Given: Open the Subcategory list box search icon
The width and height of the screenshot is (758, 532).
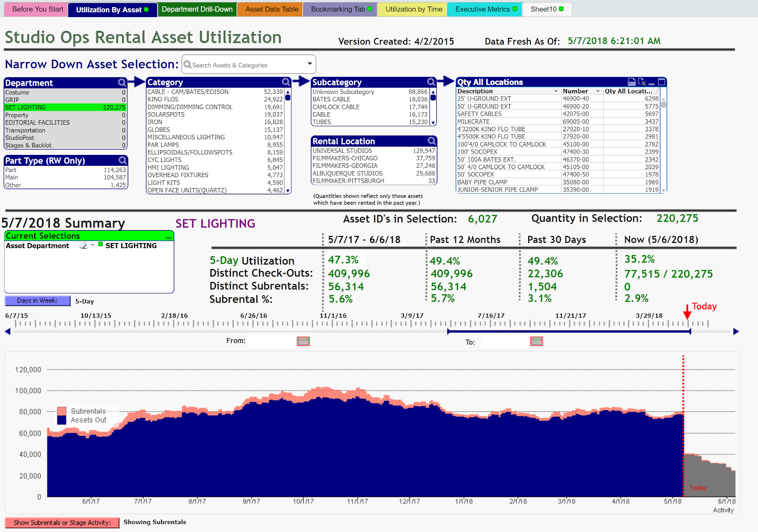Looking at the screenshot, I should (431, 82).
